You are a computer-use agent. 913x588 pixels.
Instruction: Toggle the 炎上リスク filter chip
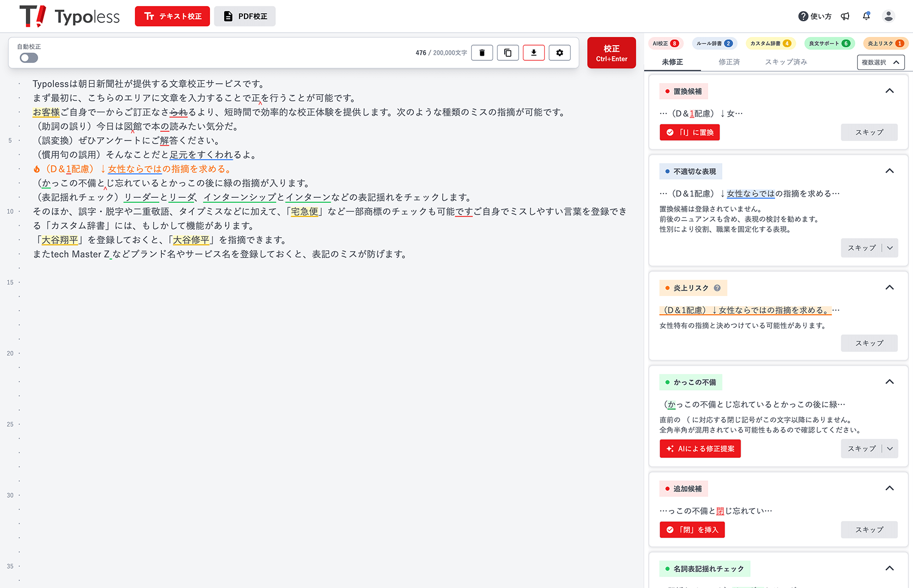click(885, 44)
